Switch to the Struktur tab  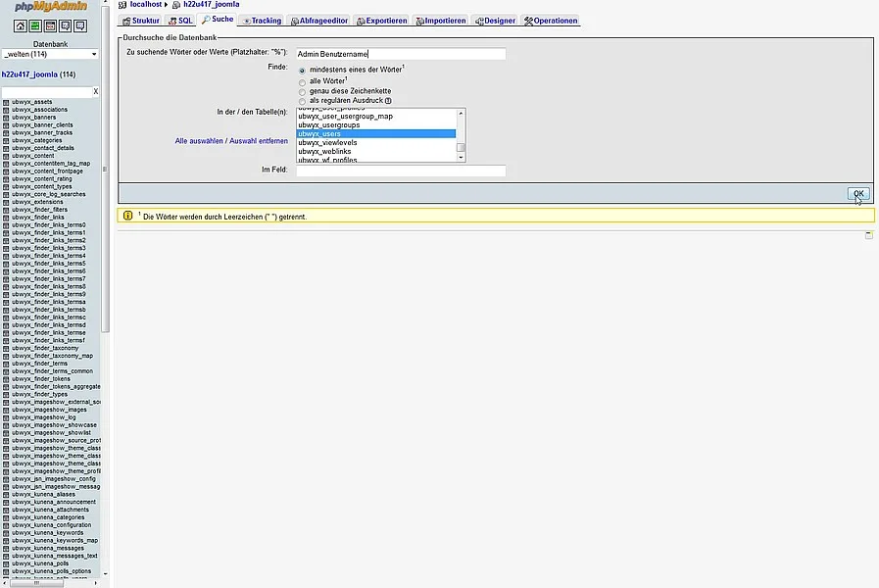[140, 21]
